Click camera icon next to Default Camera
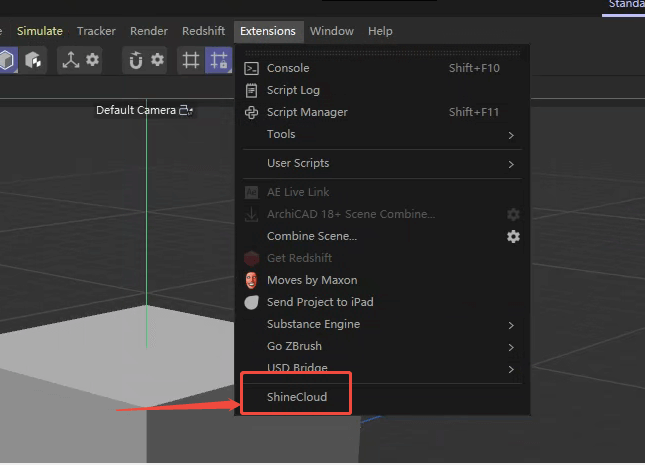The width and height of the screenshot is (645, 465). tap(186, 110)
